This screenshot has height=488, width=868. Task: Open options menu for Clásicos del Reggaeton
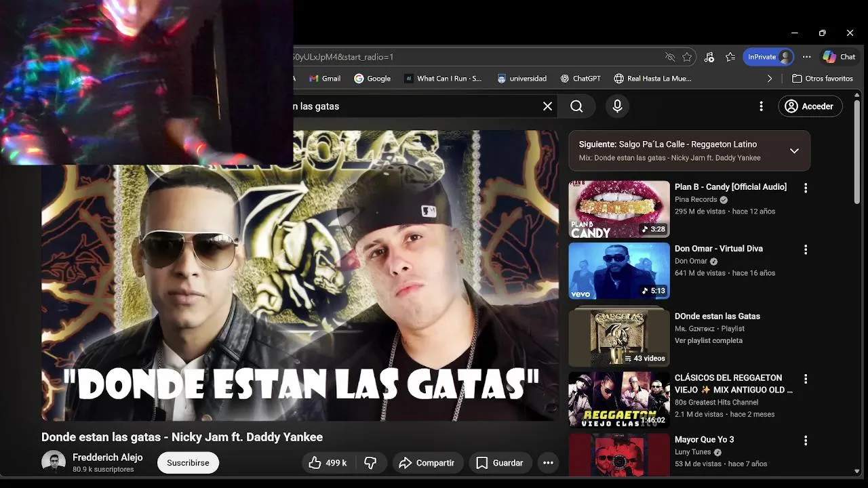pos(806,379)
